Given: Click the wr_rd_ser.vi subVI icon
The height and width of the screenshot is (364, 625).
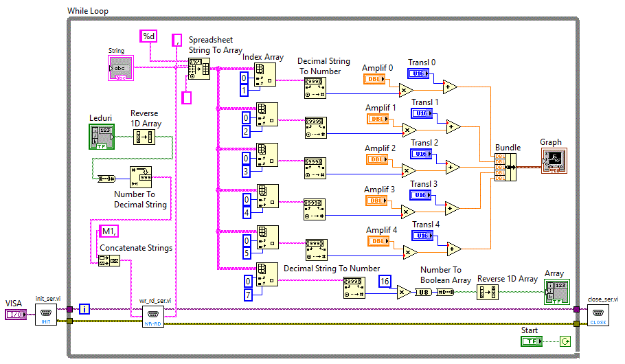Looking at the screenshot, I should pos(152,317).
